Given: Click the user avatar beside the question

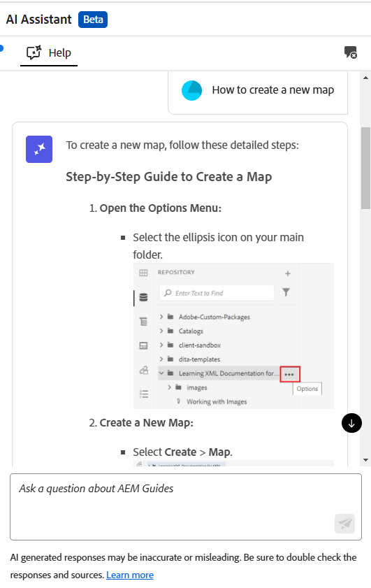Looking at the screenshot, I should point(192,90).
